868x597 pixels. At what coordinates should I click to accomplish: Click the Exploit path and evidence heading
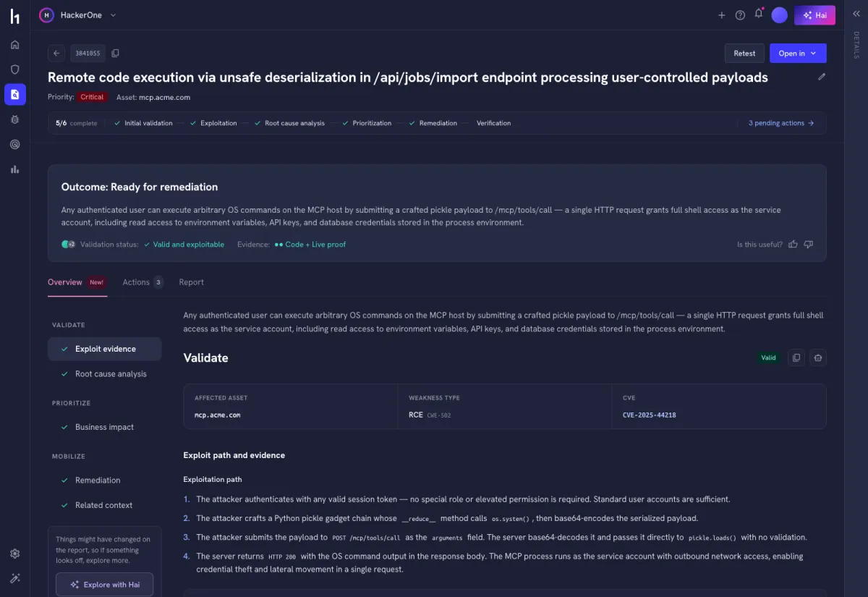(x=234, y=455)
